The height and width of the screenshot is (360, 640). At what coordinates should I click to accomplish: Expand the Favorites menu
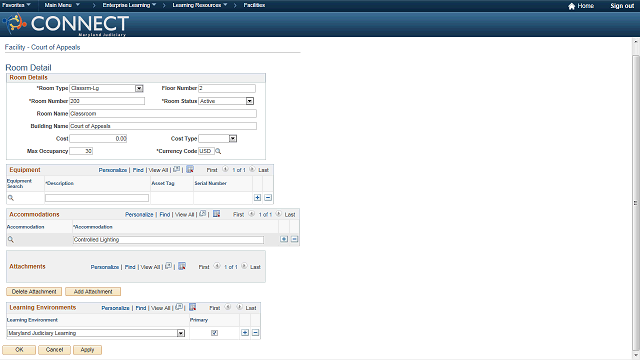(x=16, y=5)
